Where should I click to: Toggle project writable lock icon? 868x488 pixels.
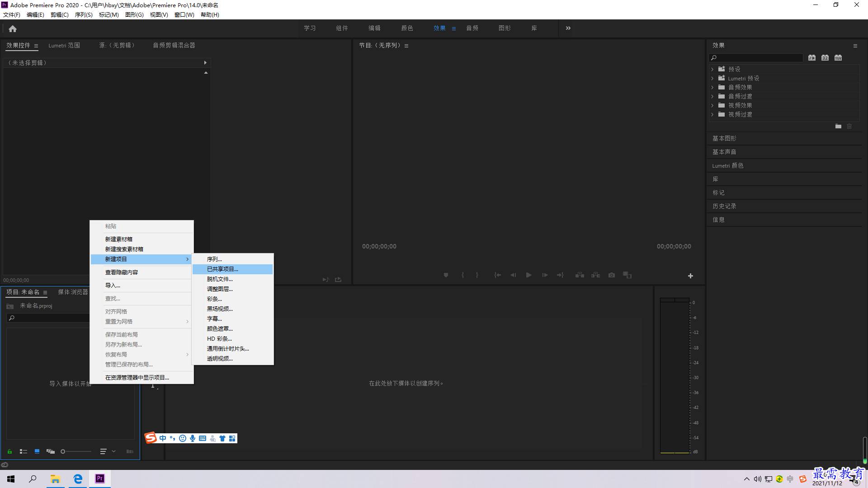[x=9, y=451]
